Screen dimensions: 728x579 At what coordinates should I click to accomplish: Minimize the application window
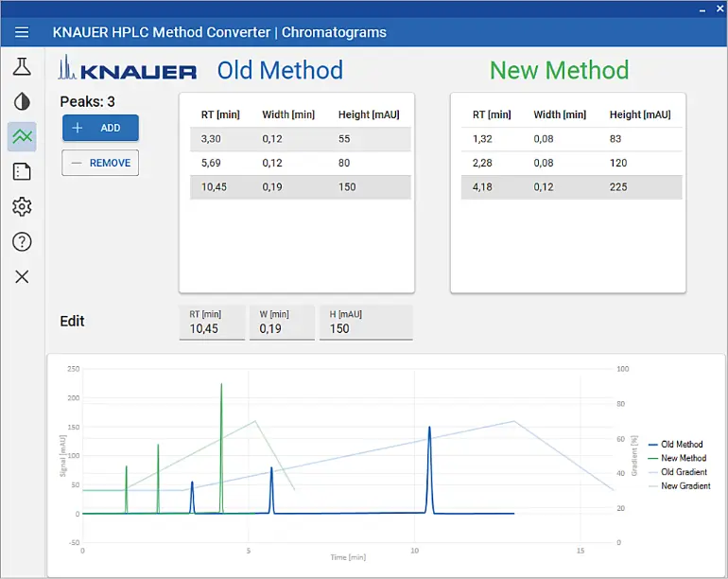(x=702, y=9)
